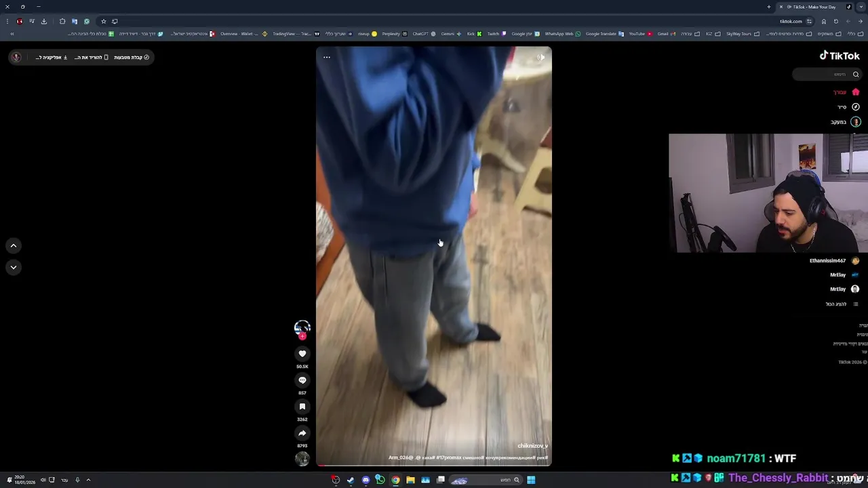Open the YouTube bookmark
Screen dimensions: 868x488
(x=640, y=34)
